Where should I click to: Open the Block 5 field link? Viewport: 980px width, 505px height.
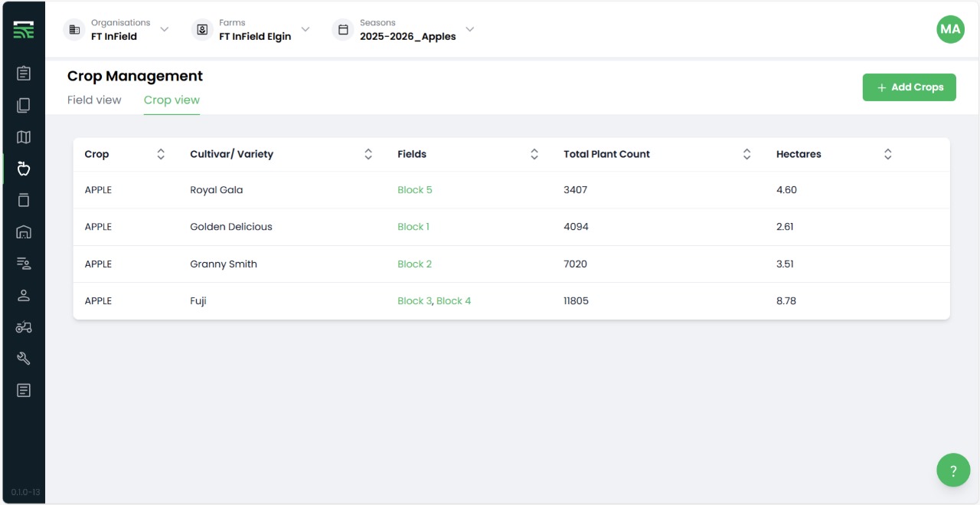tap(415, 190)
